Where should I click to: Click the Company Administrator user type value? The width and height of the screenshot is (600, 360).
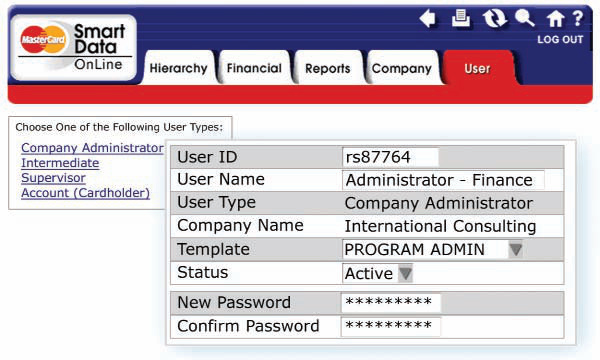click(x=439, y=203)
